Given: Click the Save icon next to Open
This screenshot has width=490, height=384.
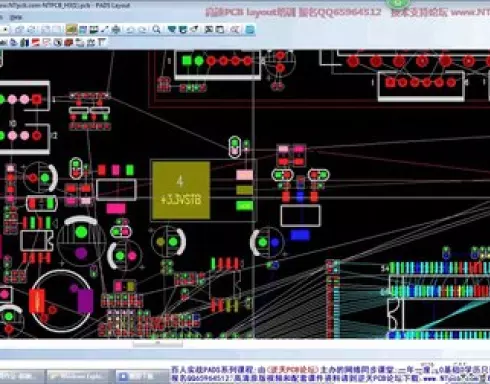Looking at the screenshot, I should 31,30.
